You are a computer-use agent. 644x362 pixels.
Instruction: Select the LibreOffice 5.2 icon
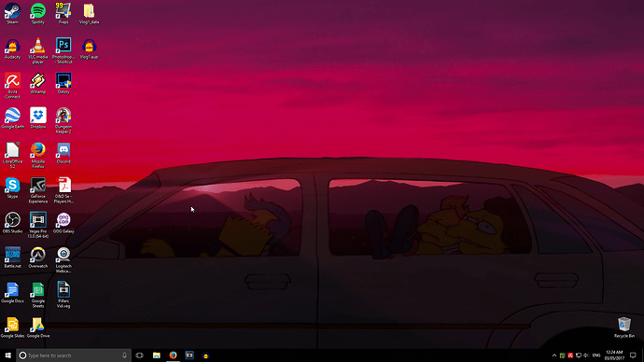[12, 156]
